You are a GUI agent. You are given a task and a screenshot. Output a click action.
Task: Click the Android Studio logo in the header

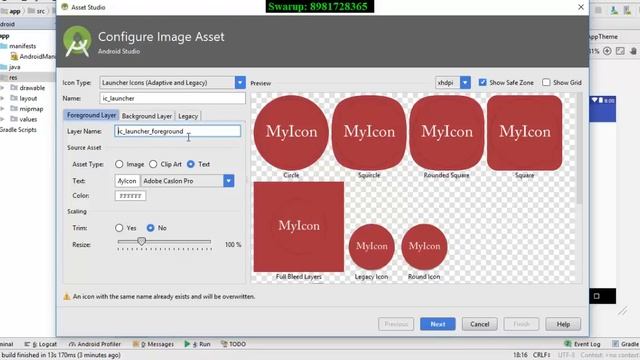[x=77, y=41]
